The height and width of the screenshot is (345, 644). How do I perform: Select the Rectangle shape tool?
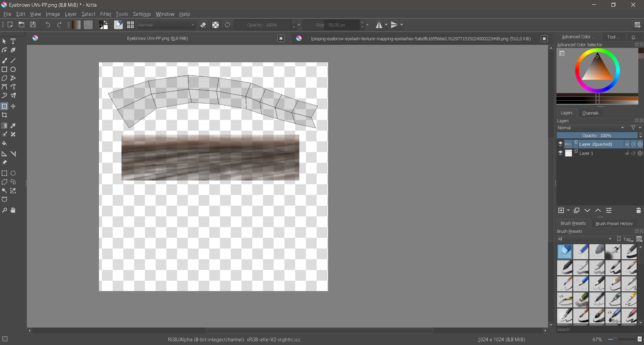(x=4, y=69)
